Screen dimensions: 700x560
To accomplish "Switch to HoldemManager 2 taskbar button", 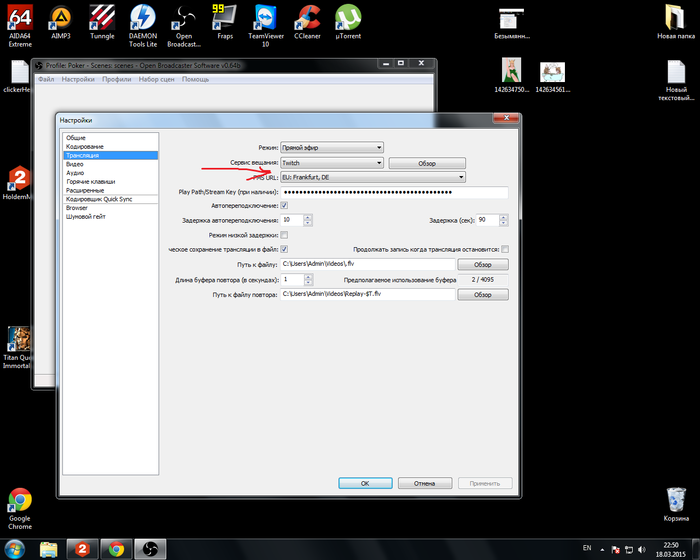I will [82, 549].
